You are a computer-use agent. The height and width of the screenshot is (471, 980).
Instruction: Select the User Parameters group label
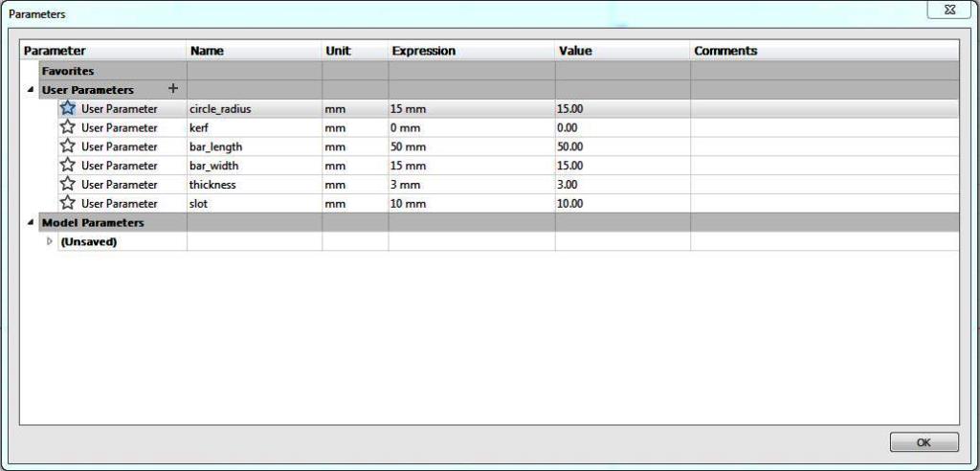[x=87, y=89]
